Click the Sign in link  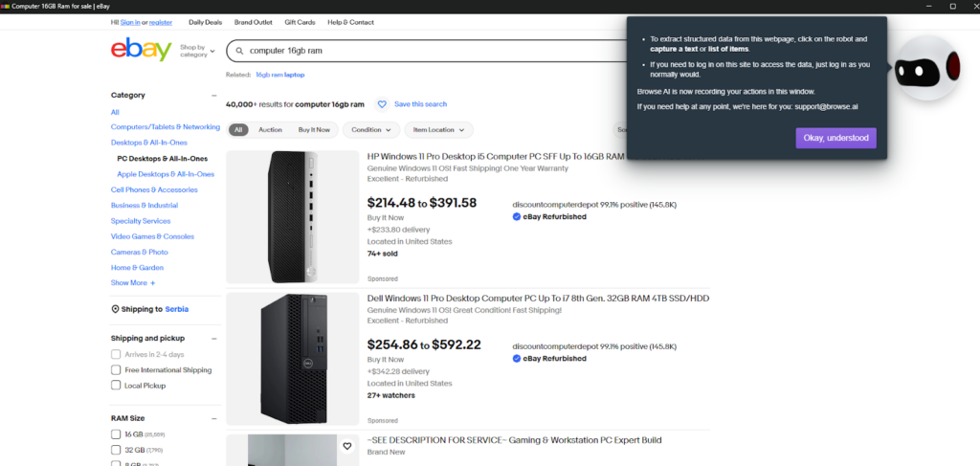coord(130,23)
